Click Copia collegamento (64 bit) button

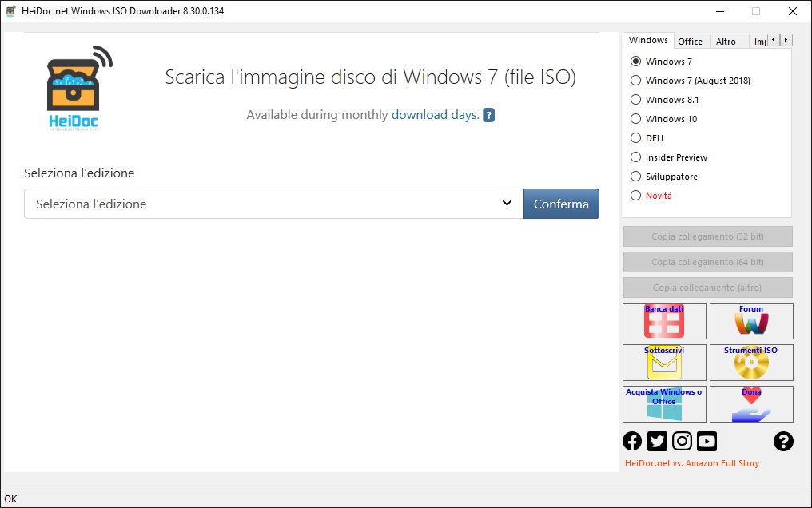(708, 262)
